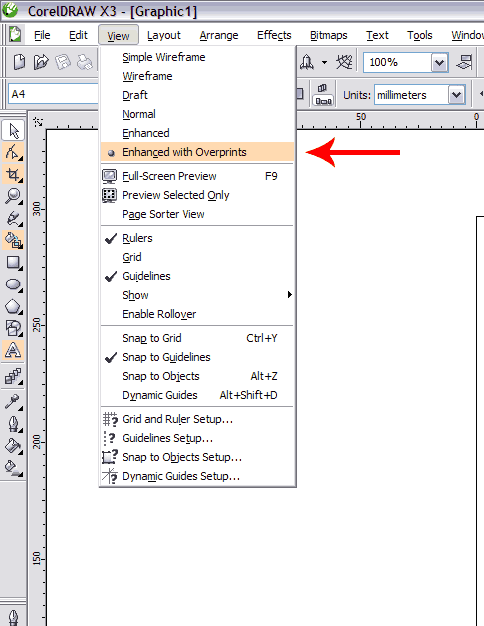The height and width of the screenshot is (626, 484).
Task: Expand the Show submenu
Action: click(x=197, y=295)
